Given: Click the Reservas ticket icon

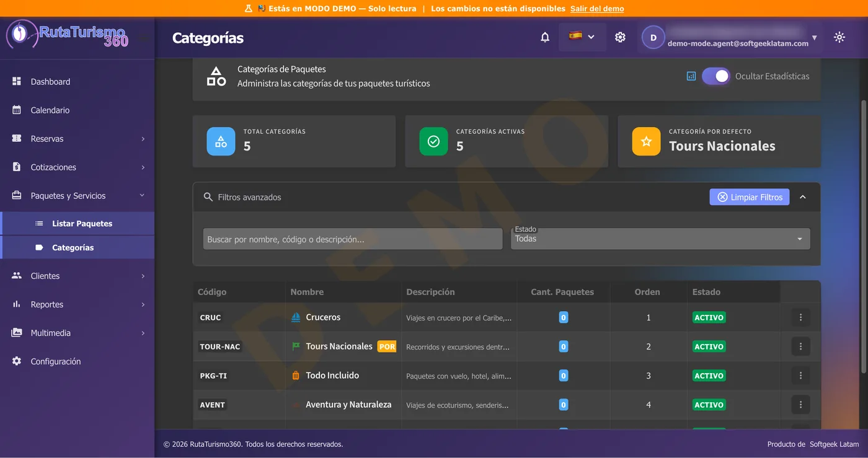Looking at the screenshot, I should (17, 139).
